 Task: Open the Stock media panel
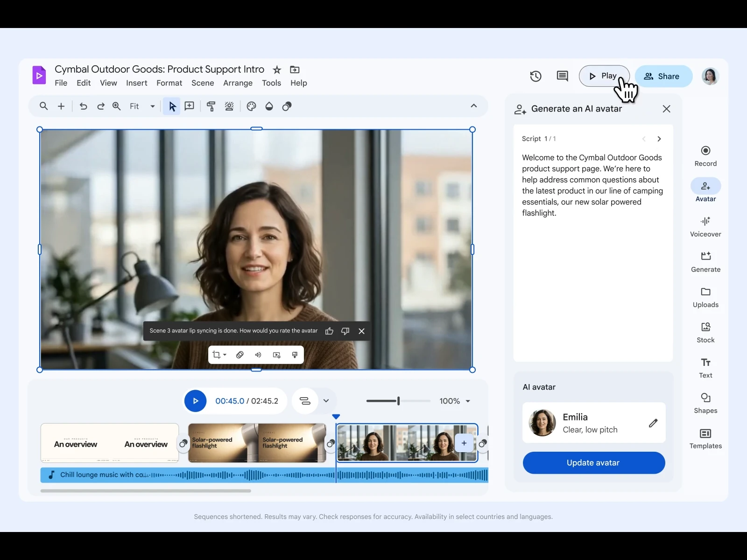(x=705, y=333)
